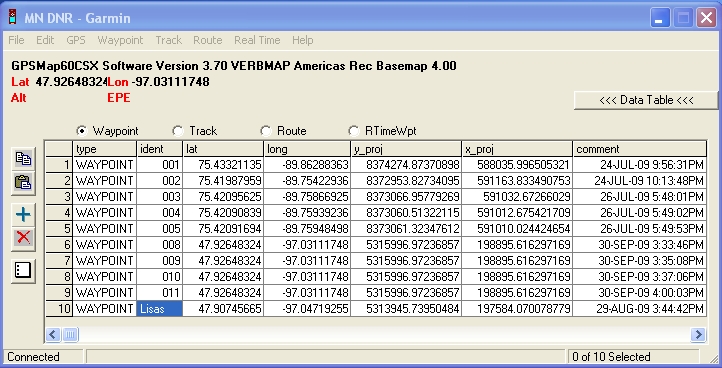This screenshot has width=722, height=368.
Task: Click the horizontal scrollbar thumb
Action: (x=70, y=335)
